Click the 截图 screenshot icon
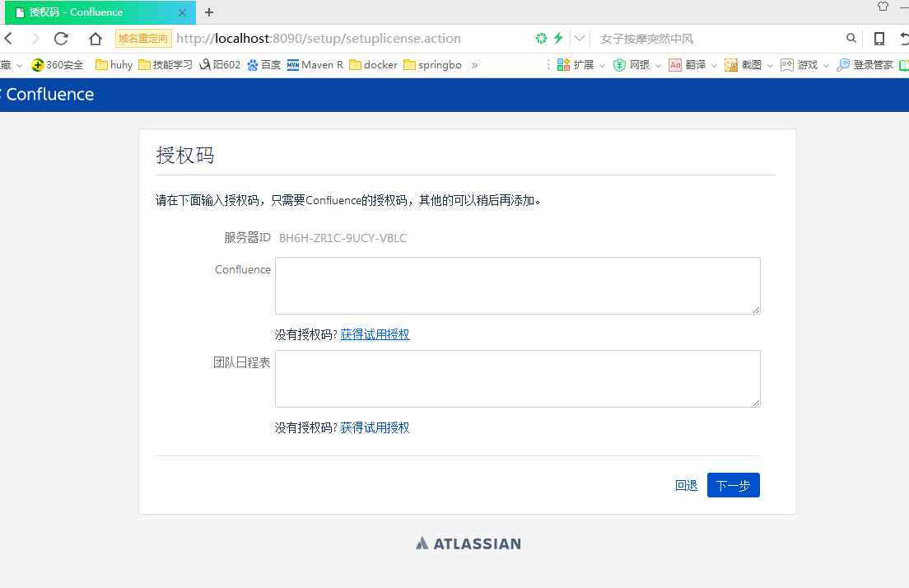The width and height of the screenshot is (909, 588). point(731,65)
